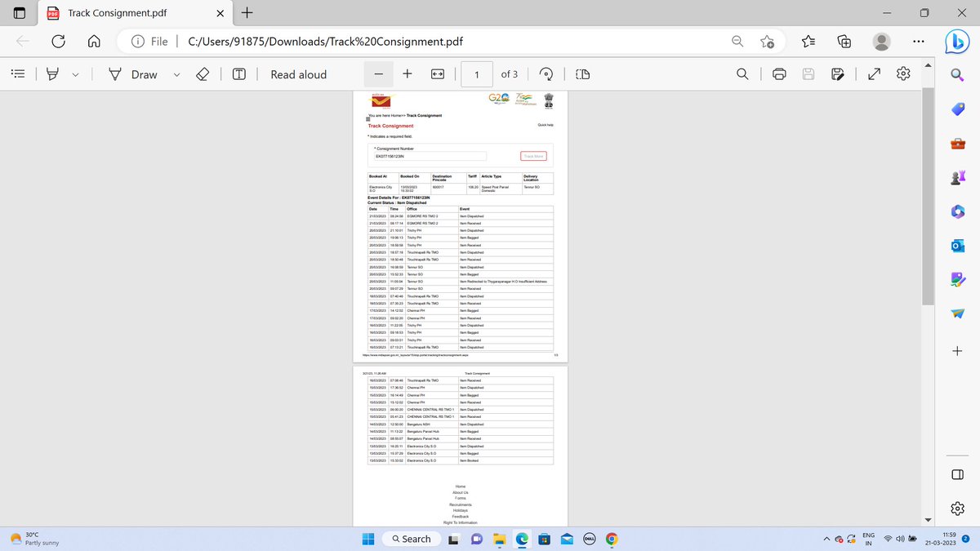
Task: Add this page to favorites
Action: click(x=768, y=41)
